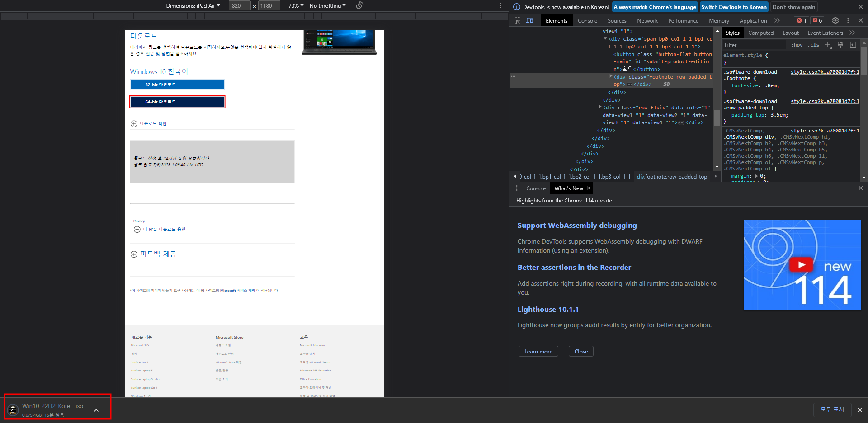Open the 70% zoom dropdown

[296, 5]
